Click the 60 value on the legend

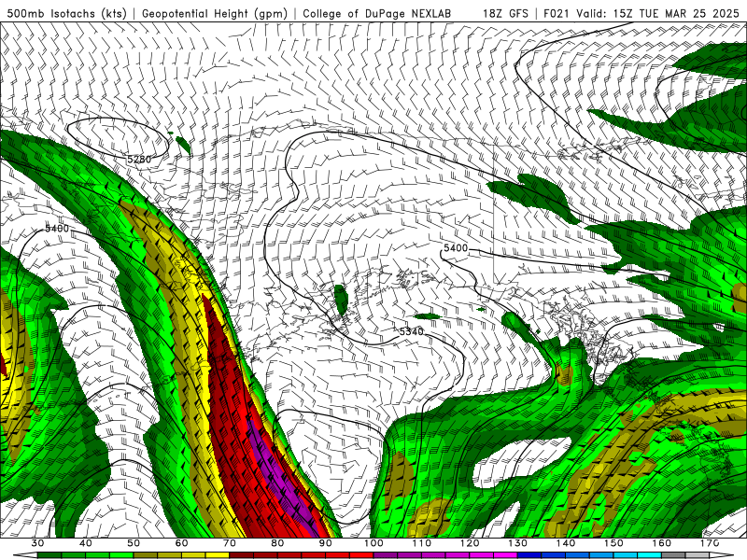point(182,543)
